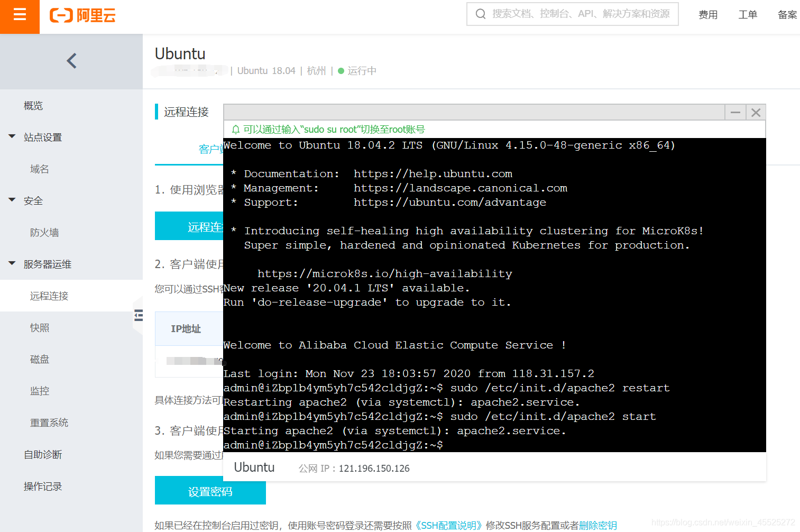800x532 pixels.
Task: Click the bell notification icon in terminal
Action: [236, 130]
